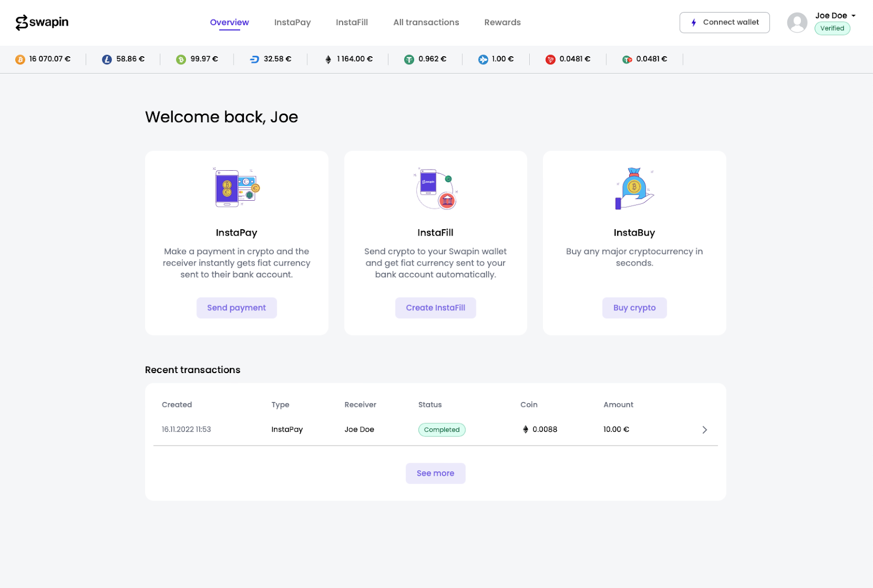Expand the 16.11.2022 transaction row arrow
Viewport: 873px width, 588px height.
pos(704,430)
